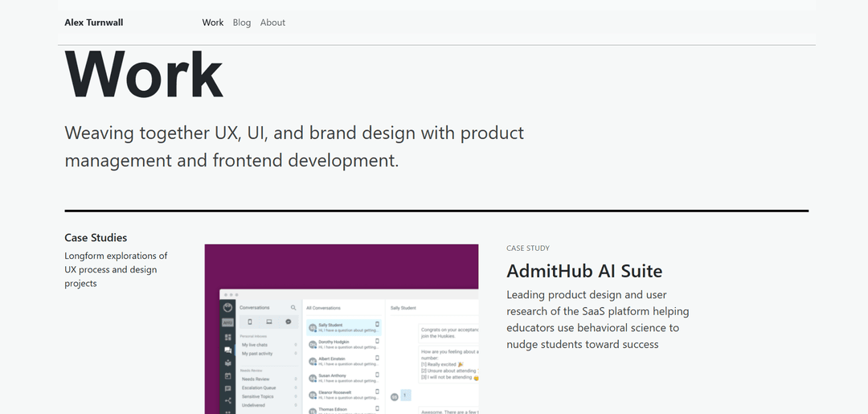Open AdmitHub AI Suite case study title
The height and width of the screenshot is (414, 868).
[x=584, y=271]
